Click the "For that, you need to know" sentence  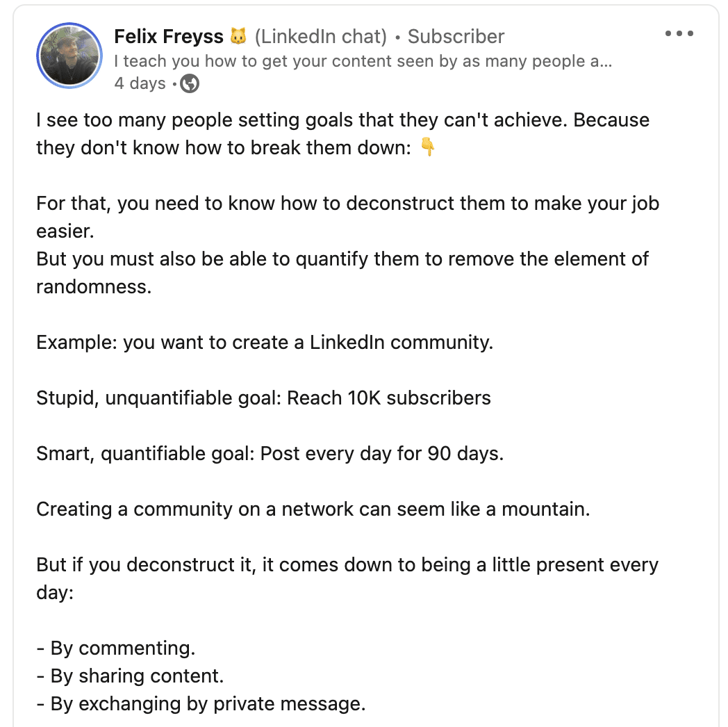[x=348, y=217]
